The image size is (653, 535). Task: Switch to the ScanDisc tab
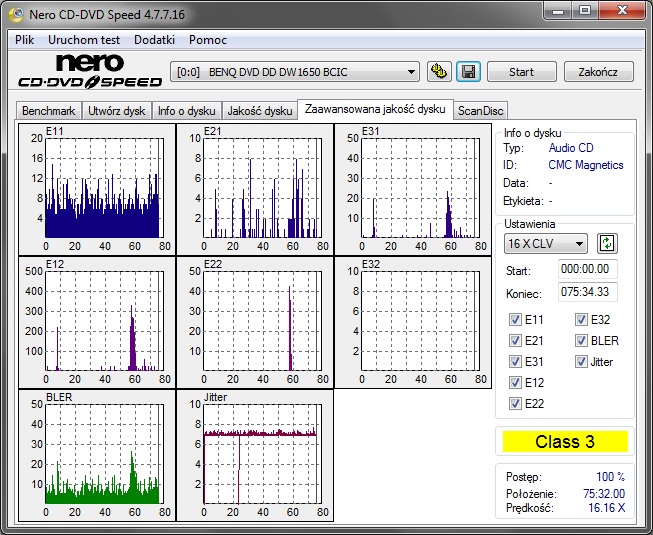(481, 111)
